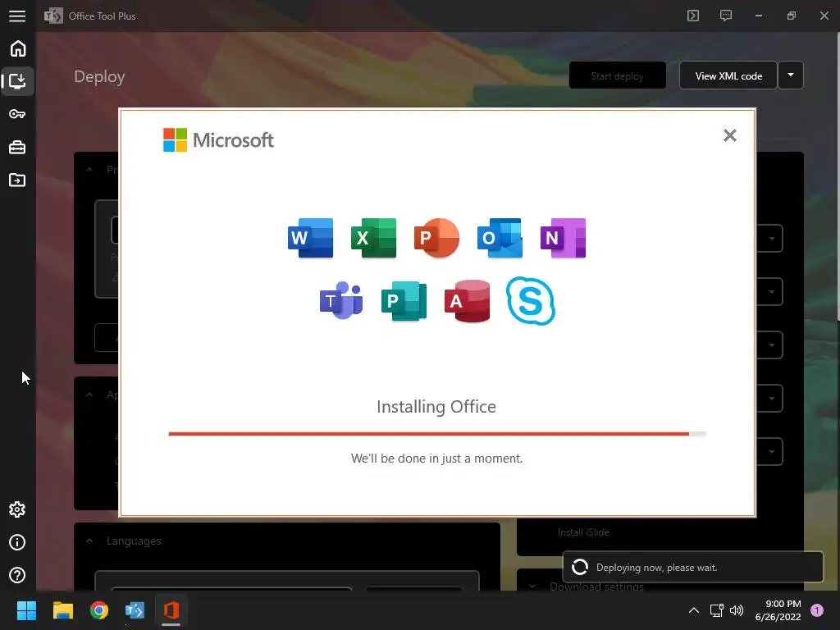Select the Office installer taskbar icon
This screenshot has height=630, width=840.
coord(171,610)
